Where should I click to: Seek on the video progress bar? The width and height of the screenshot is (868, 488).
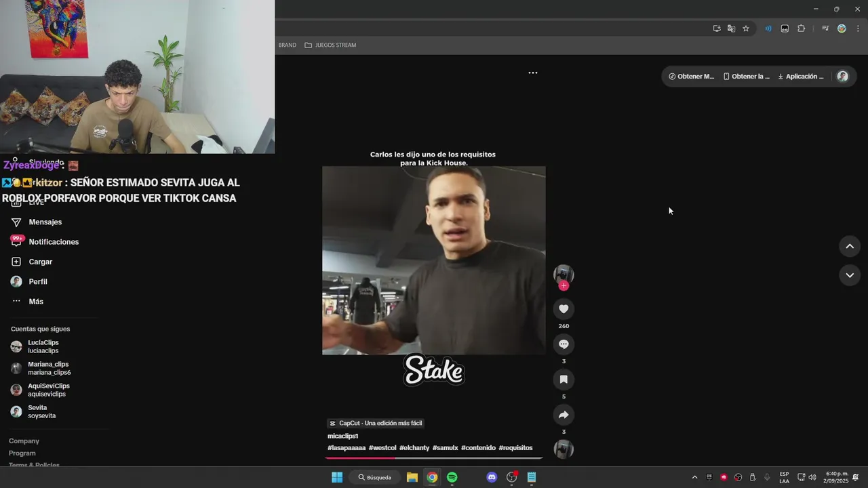click(x=434, y=458)
